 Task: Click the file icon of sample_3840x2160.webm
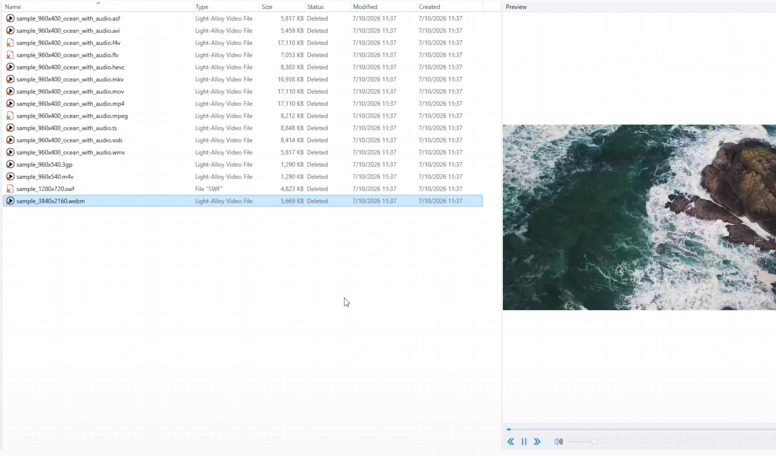pyautogui.click(x=10, y=201)
